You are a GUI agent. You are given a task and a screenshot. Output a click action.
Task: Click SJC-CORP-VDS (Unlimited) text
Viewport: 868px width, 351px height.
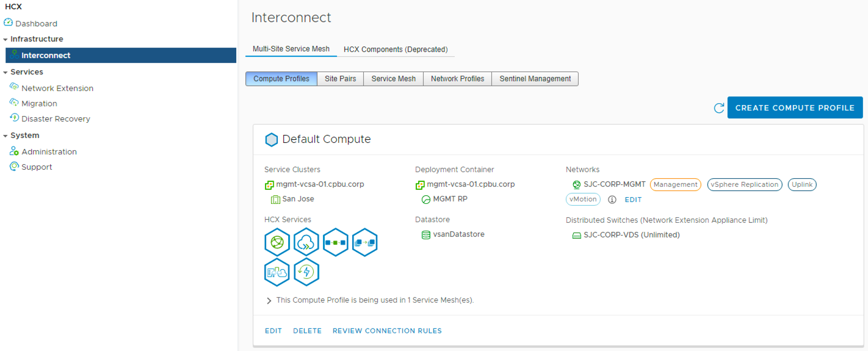[632, 235]
